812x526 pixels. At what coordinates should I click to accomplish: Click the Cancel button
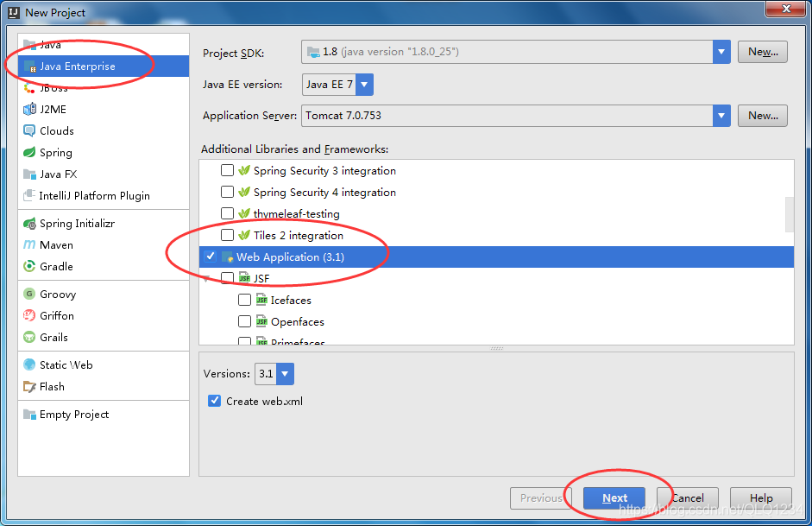(688, 498)
